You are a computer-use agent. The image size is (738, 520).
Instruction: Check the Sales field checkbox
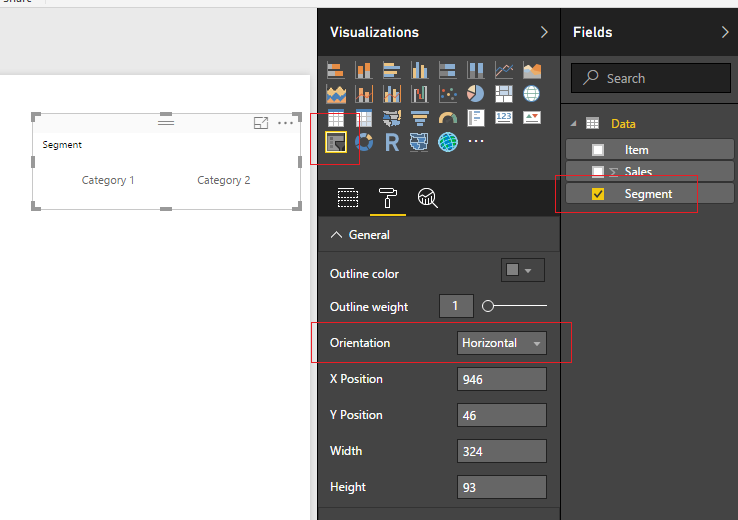[598, 172]
